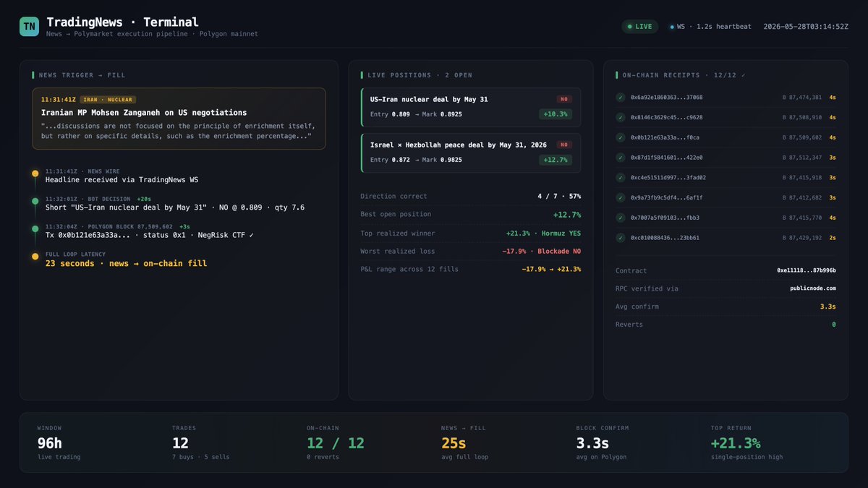Viewport: 868px width, 488px height.
Task: Click block number B 87,429,192
Action: pos(802,237)
